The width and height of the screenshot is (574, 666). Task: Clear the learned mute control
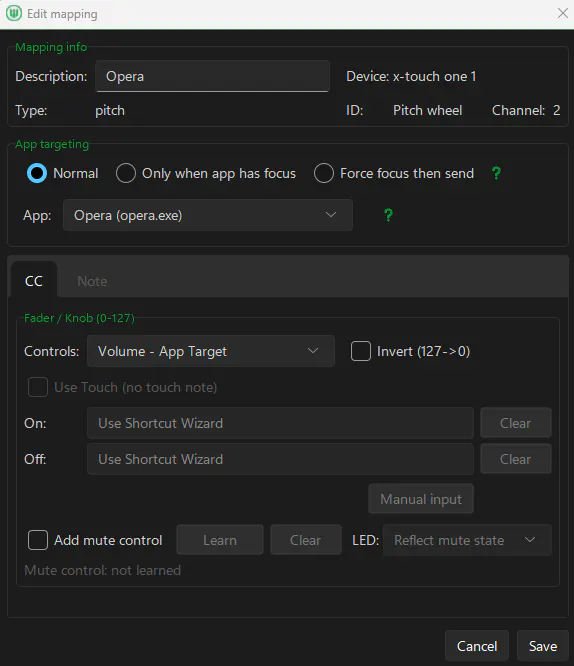(305, 540)
